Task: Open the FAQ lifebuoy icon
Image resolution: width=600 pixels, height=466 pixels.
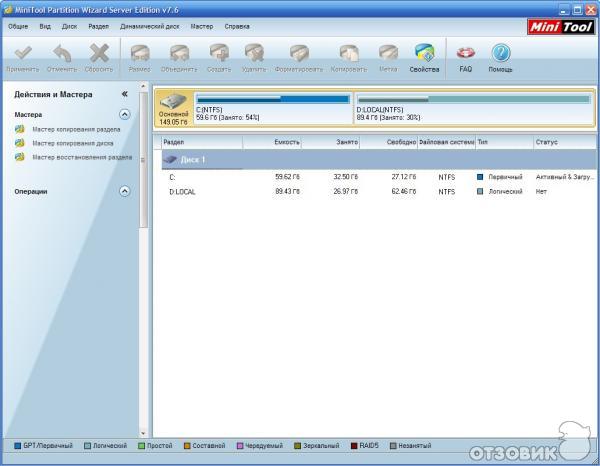Action: [466, 53]
